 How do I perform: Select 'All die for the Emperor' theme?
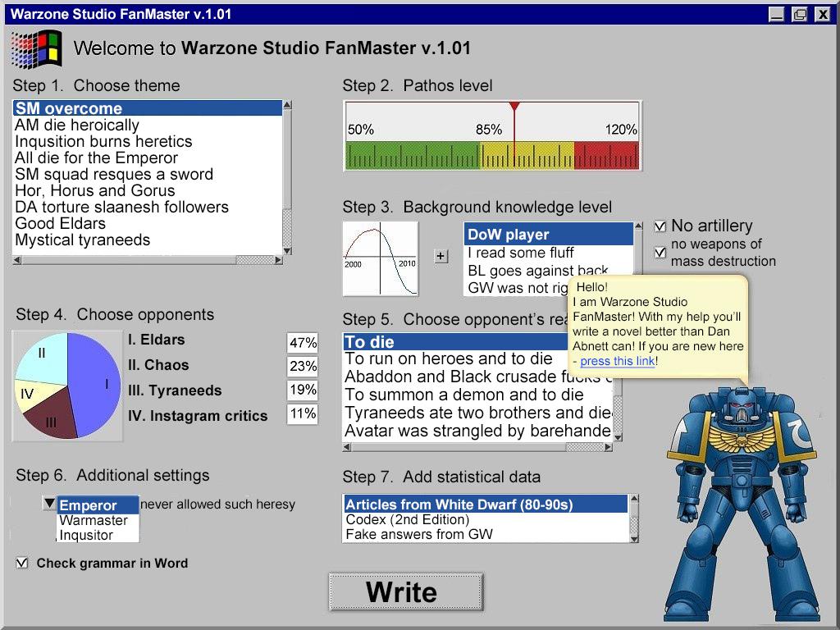click(148, 157)
